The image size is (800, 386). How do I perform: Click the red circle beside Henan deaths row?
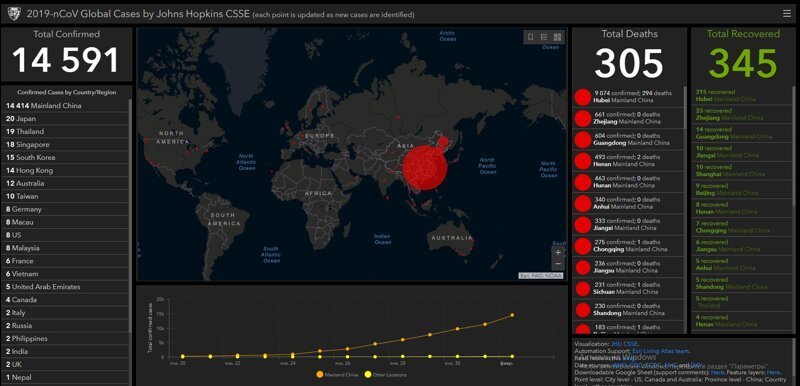(x=583, y=161)
